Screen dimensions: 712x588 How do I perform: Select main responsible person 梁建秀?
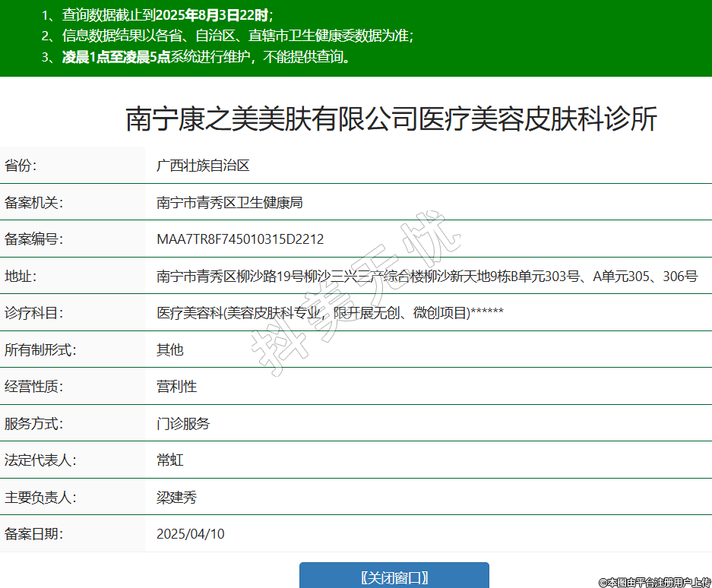(x=176, y=497)
